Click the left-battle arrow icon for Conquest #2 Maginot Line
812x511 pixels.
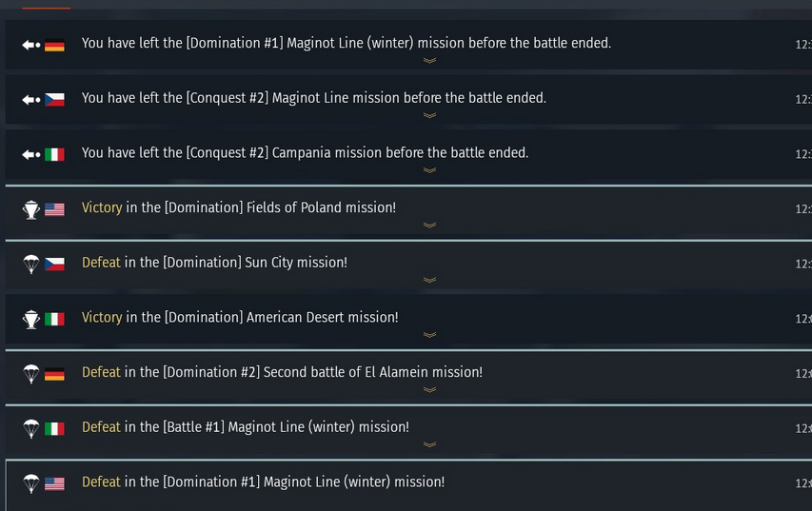tap(30, 99)
